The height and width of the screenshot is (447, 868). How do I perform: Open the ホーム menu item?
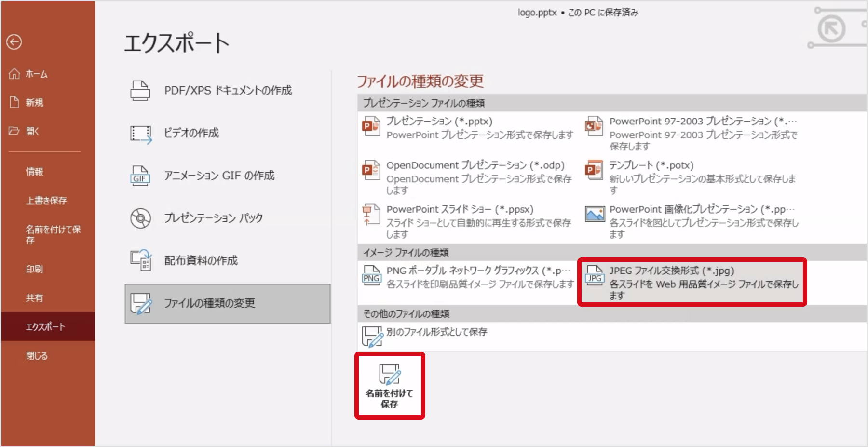click(37, 74)
